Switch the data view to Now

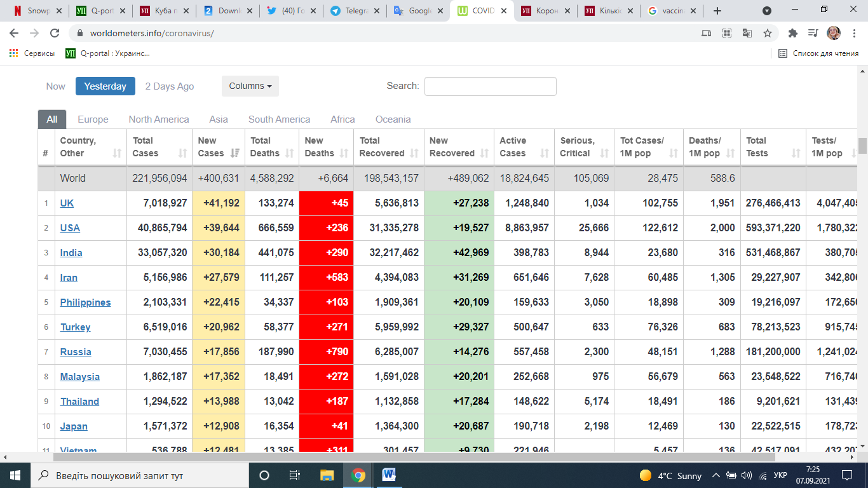click(x=55, y=86)
